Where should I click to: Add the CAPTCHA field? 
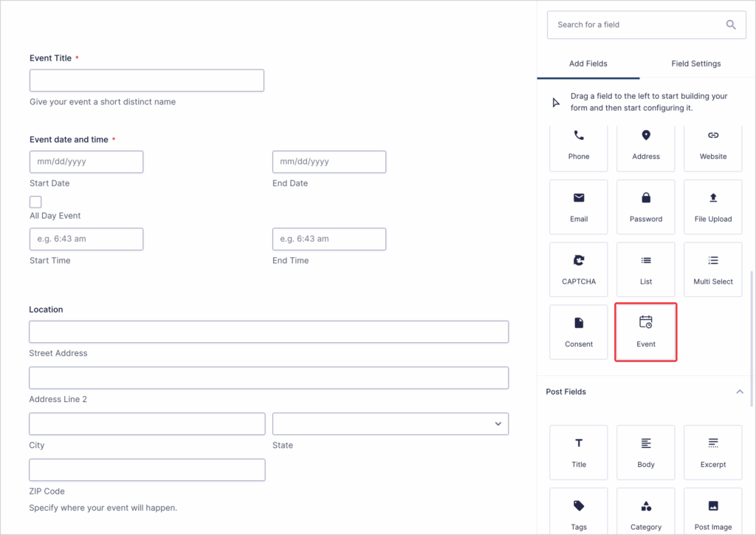[x=579, y=270]
